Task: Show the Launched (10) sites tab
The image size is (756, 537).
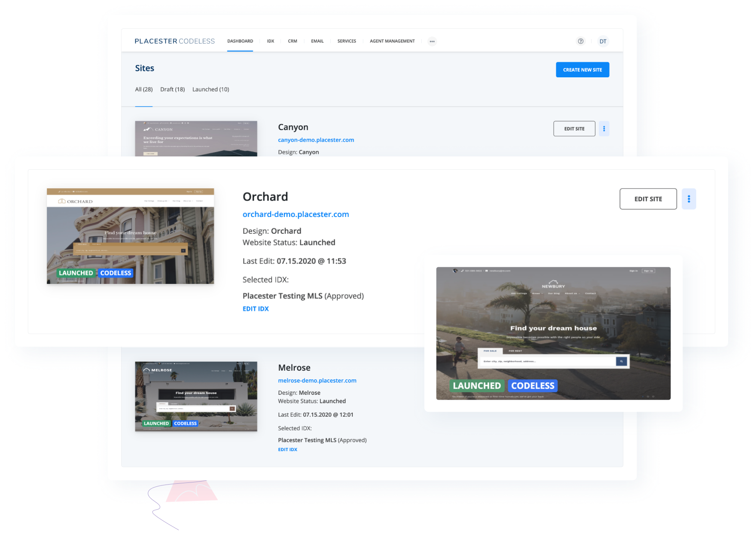Action: 210,89
